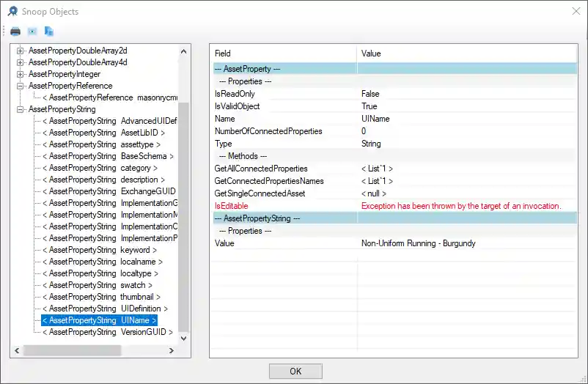Image resolution: width=588 pixels, height=384 pixels.
Task: Click the second toolbar icon next to Print
Action: (32, 32)
